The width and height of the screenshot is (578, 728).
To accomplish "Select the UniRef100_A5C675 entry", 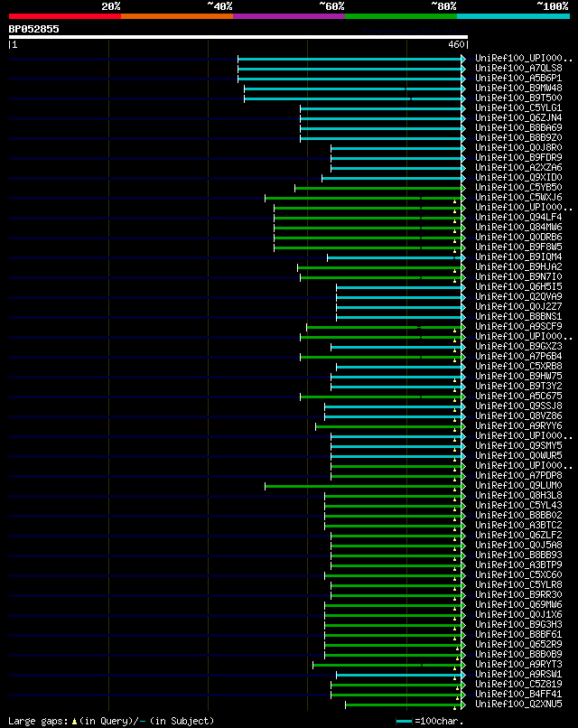I will [518, 396].
